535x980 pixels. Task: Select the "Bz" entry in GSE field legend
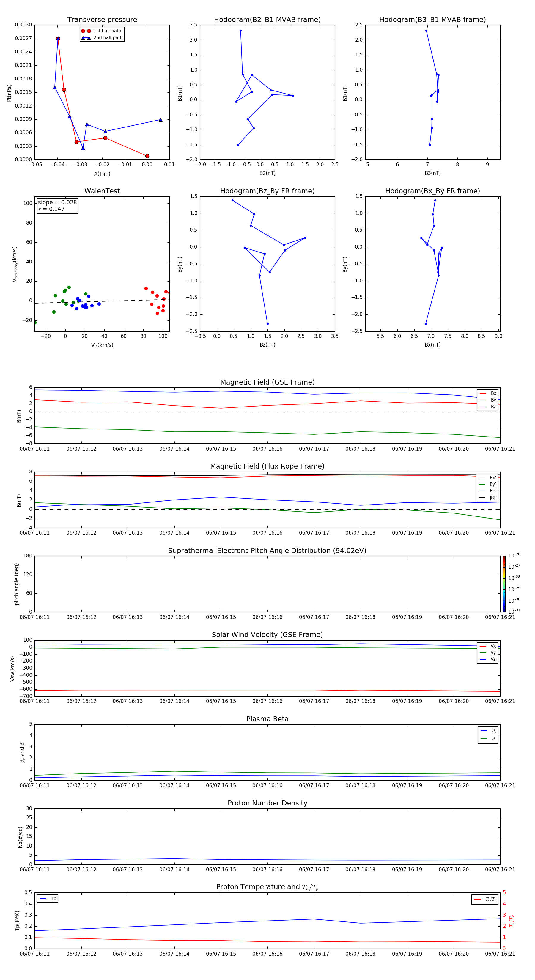pos(488,407)
